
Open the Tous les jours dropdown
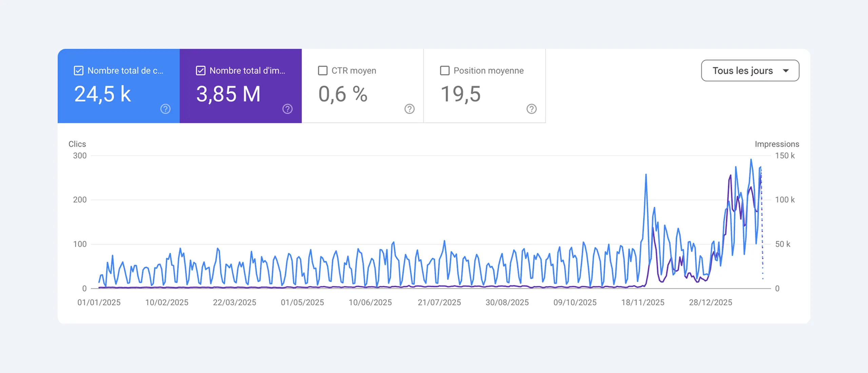(743, 71)
